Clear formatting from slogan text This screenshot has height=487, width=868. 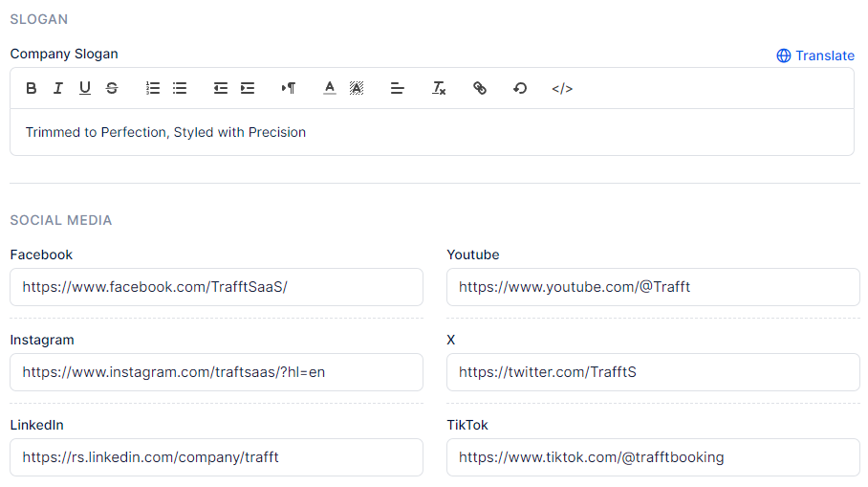pyautogui.click(x=439, y=88)
